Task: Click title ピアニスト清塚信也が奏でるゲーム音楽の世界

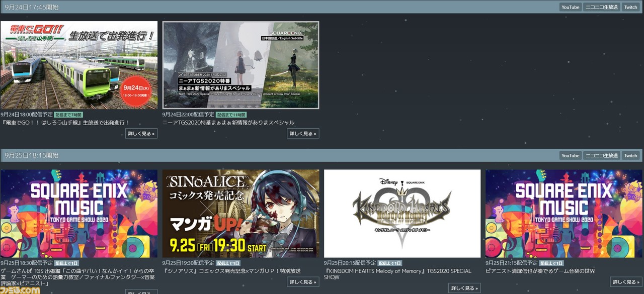Action: [540, 271]
